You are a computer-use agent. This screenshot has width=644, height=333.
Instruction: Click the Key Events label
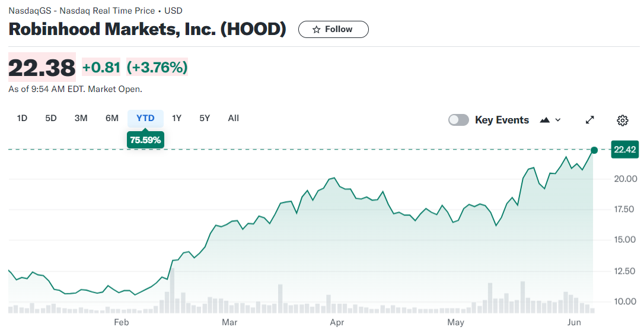(502, 120)
